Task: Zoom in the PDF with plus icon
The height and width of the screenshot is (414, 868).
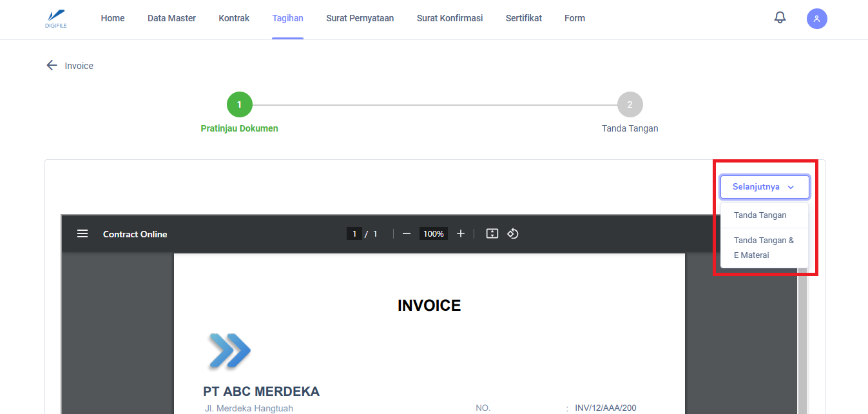Action: point(461,233)
